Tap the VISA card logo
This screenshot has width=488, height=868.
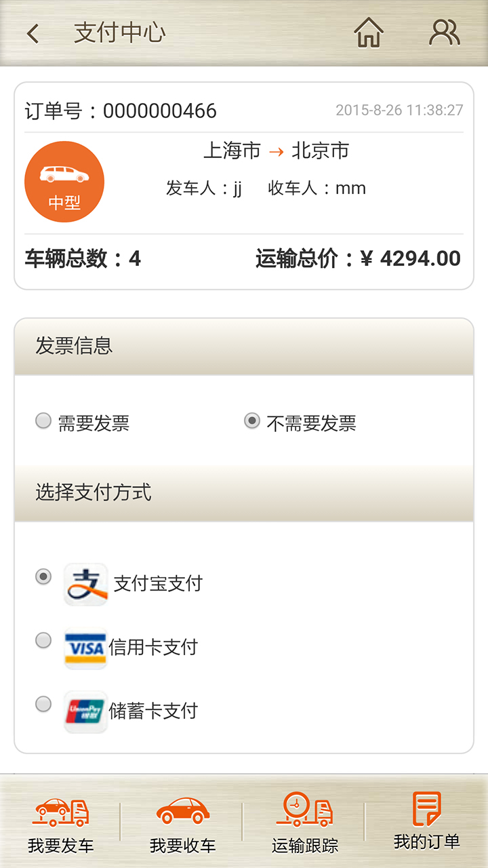(x=85, y=648)
